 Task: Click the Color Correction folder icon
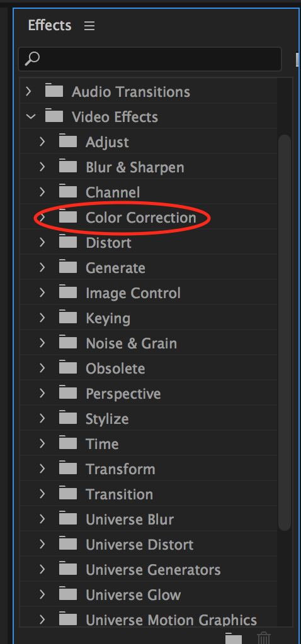68,217
